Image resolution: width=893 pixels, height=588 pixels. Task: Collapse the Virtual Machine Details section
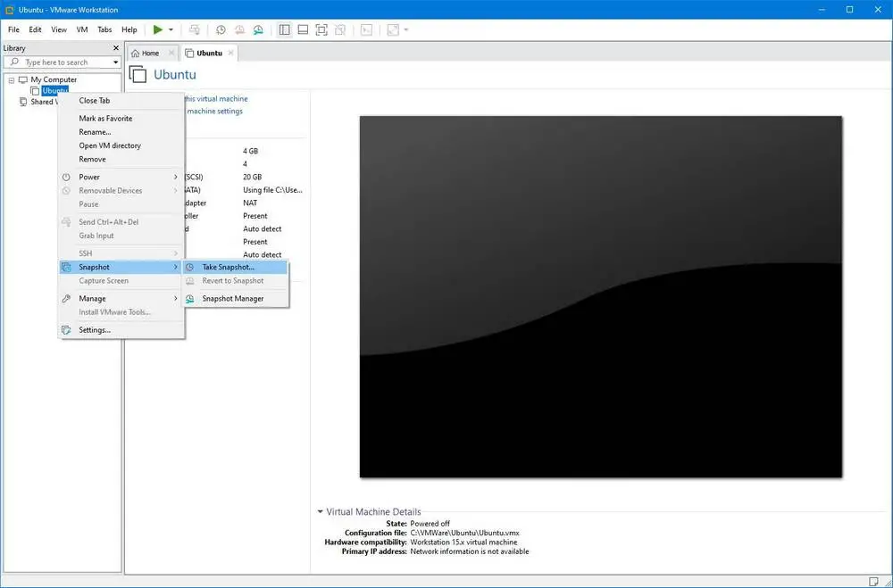(320, 512)
